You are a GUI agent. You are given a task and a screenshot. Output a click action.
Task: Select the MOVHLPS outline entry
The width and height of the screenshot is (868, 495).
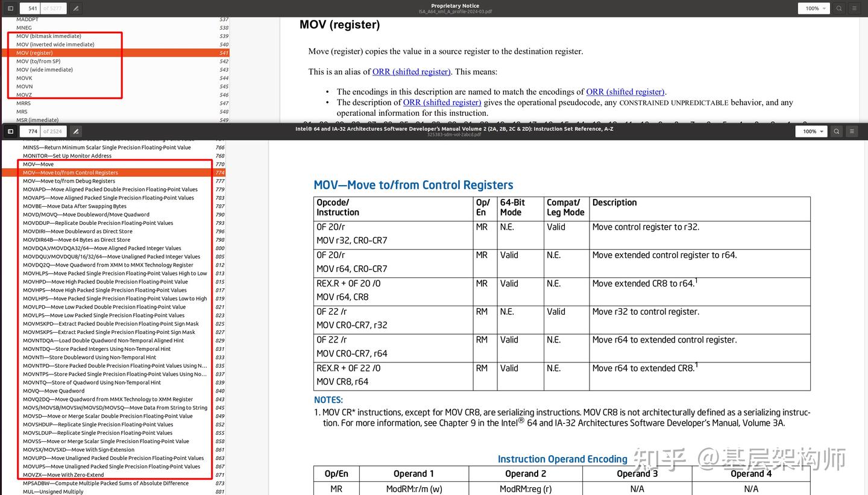pyautogui.click(x=113, y=273)
